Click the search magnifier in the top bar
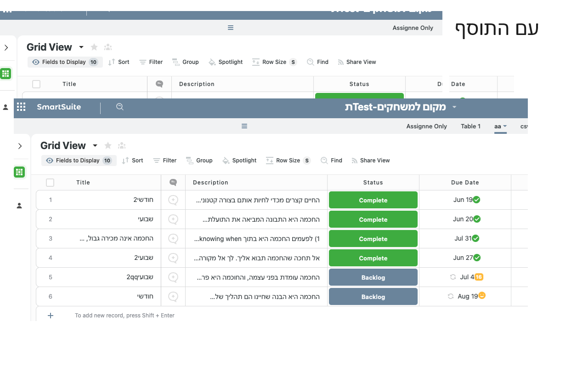This screenshot has width=588, height=368. [119, 106]
